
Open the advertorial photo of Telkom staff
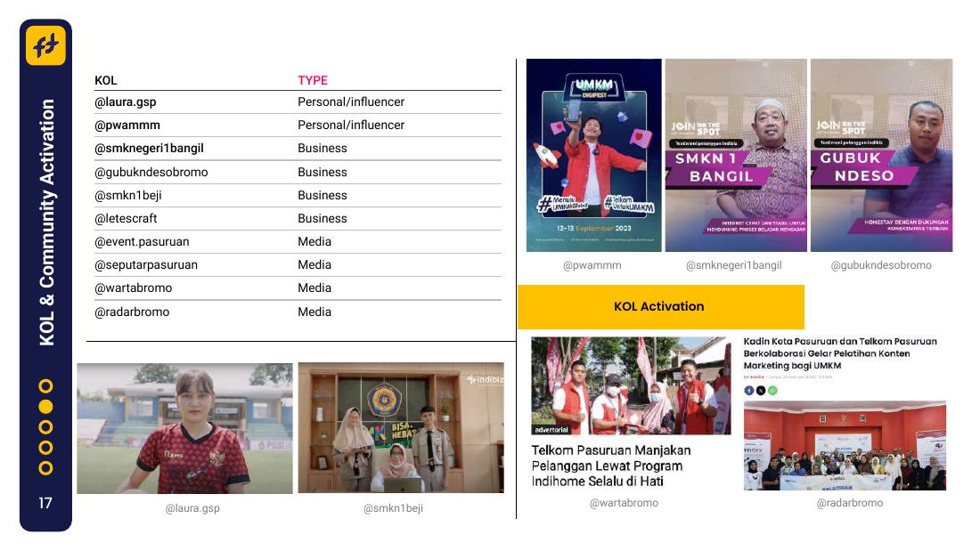[x=631, y=386]
